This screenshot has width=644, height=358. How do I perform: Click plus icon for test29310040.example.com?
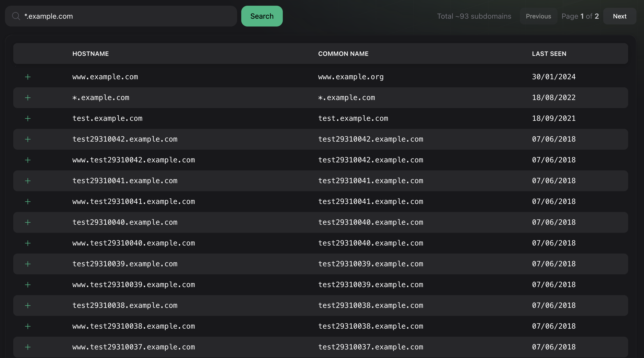tap(28, 222)
